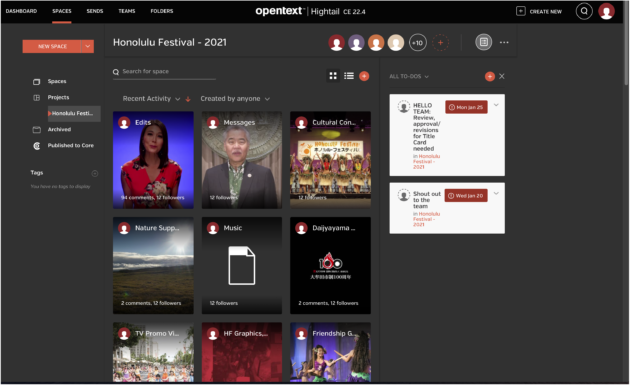Close the to-dos panel

coord(502,76)
